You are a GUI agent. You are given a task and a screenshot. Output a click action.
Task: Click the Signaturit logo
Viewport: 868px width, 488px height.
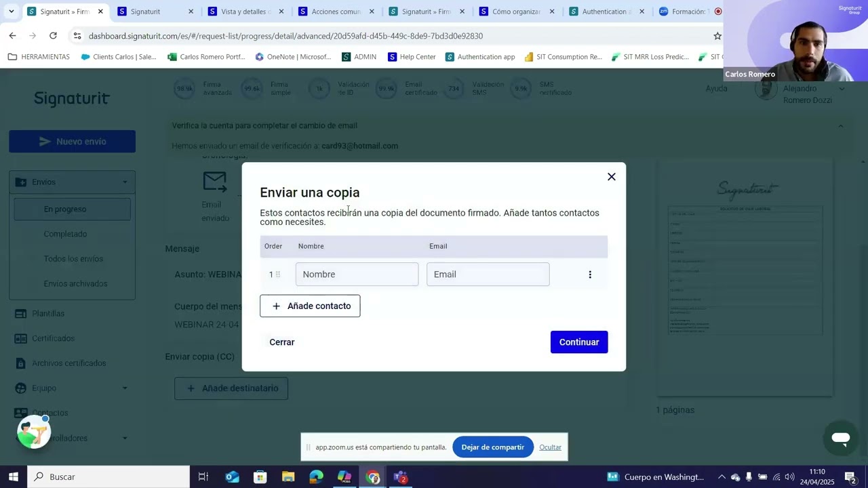(x=72, y=99)
